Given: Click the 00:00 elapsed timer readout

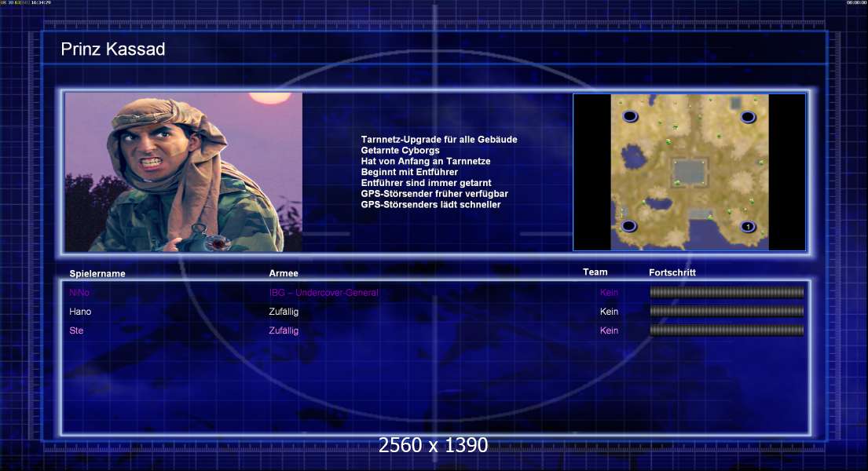Looking at the screenshot, I should (x=856, y=3).
